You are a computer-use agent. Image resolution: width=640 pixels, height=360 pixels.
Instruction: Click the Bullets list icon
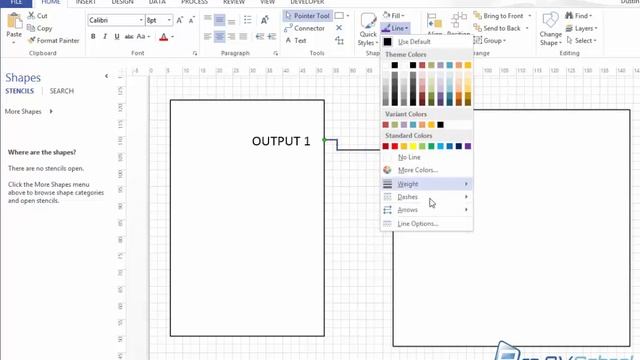coord(248,20)
